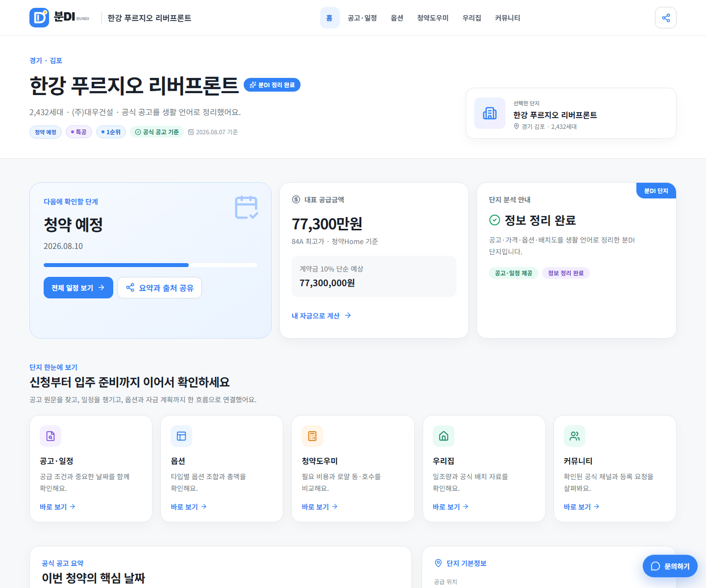This screenshot has height=588, width=706.
Task: Click the 공식 공고 기준 chip
Action: (x=157, y=132)
